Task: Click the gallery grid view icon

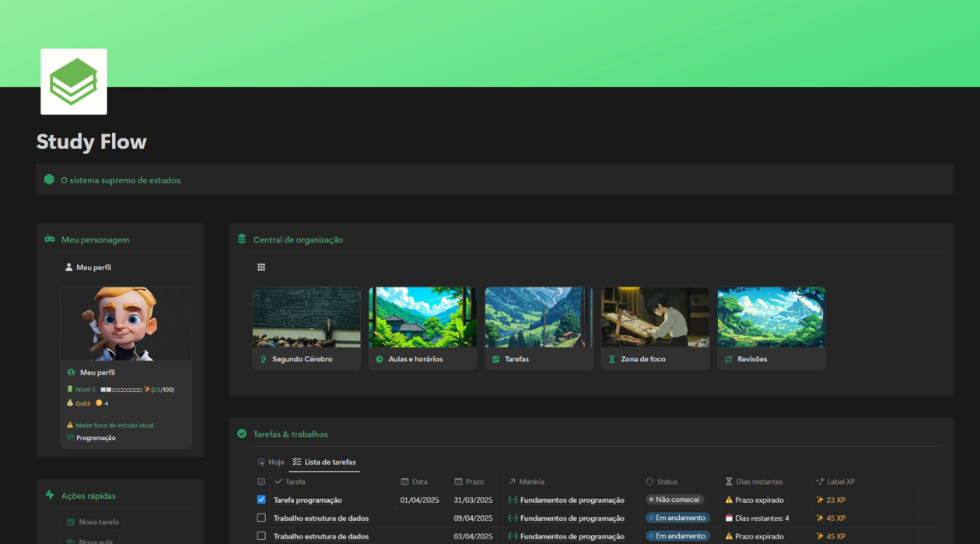Action: [x=261, y=267]
